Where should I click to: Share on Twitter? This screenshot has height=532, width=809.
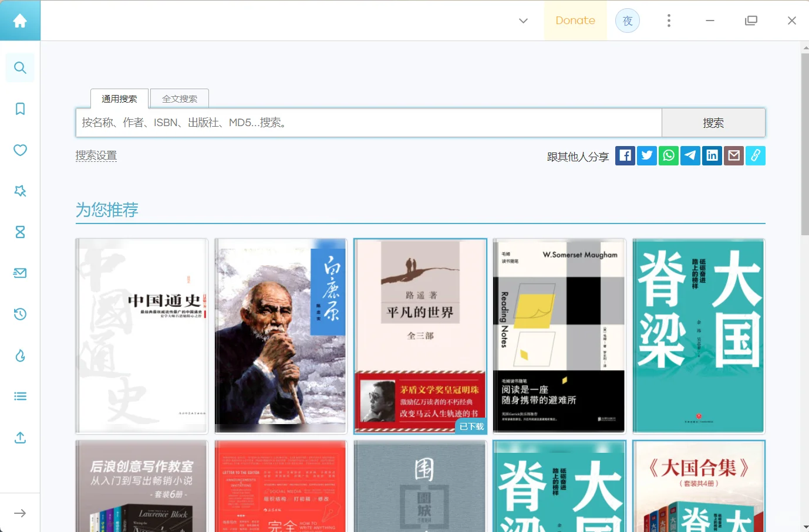point(647,155)
